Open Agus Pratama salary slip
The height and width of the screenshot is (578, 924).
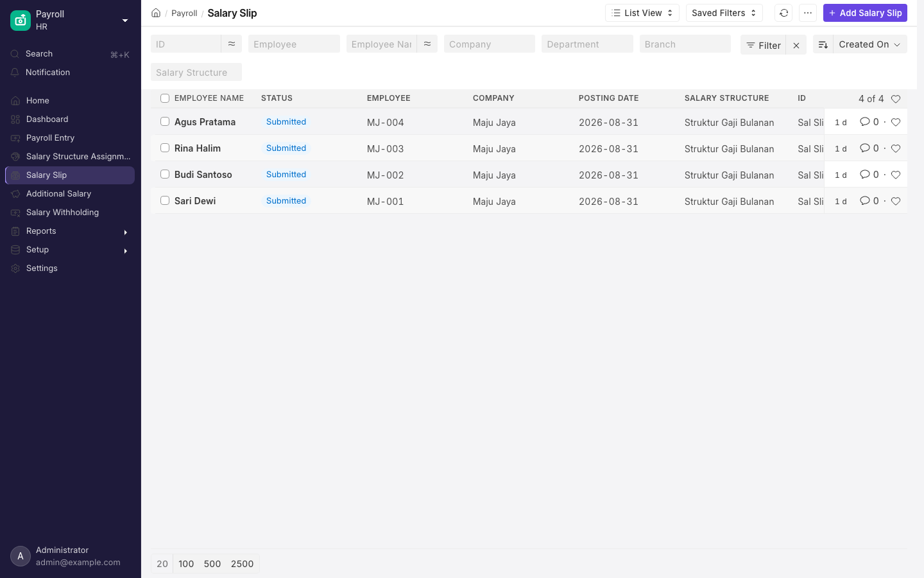pyautogui.click(x=205, y=122)
